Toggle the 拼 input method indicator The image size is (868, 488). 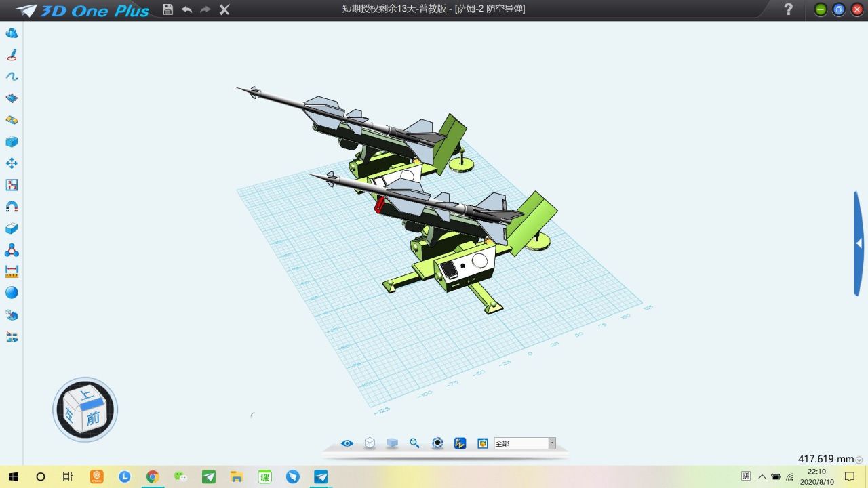click(x=746, y=476)
